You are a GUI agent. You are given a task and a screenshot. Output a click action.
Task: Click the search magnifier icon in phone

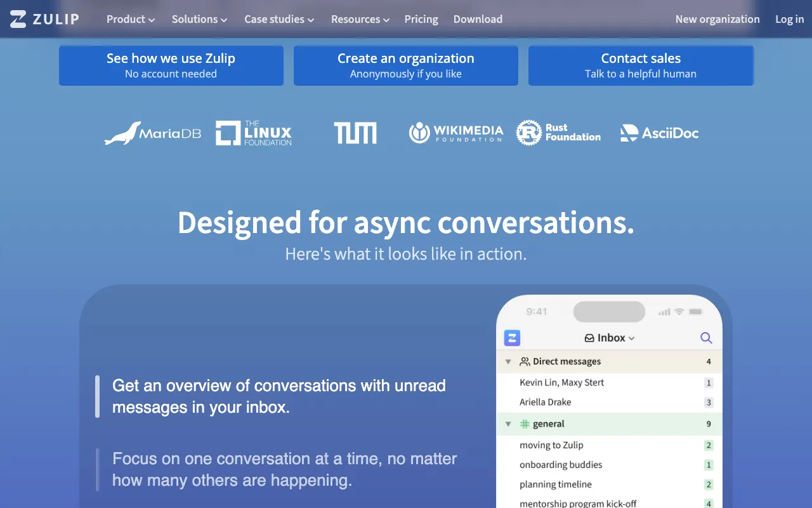[x=706, y=338]
